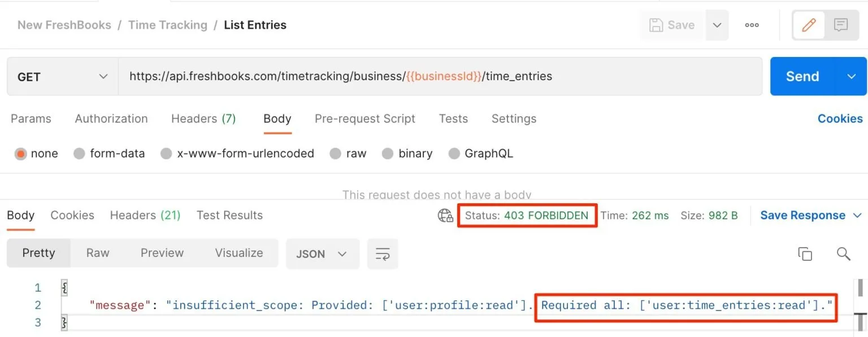Image resolution: width=868 pixels, height=337 pixels.
Task: Click the network information globe icon
Action: pyautogui.click(x=445, y=215)
